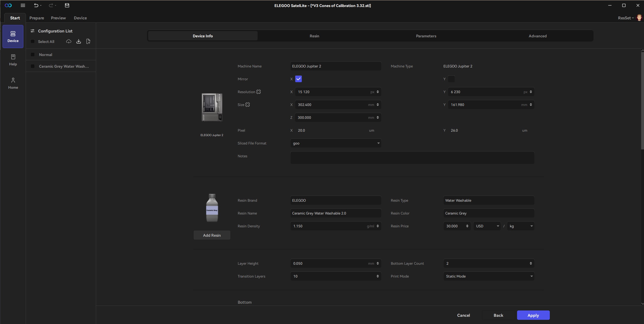The height and width of the screenshot is (324, 644).
Task: Adjust the Resolution X stepper
Action: coord(378,92)
